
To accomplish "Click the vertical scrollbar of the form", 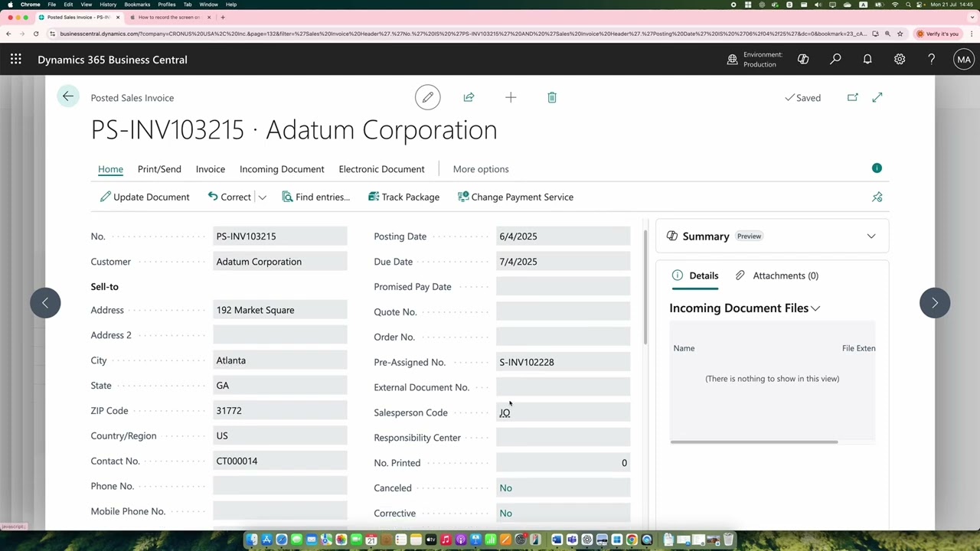I will (645, 287).
